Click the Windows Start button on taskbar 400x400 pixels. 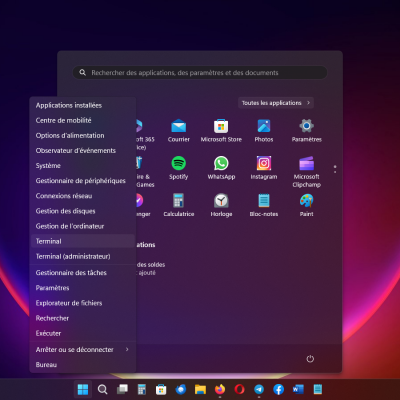click(83, 389)
